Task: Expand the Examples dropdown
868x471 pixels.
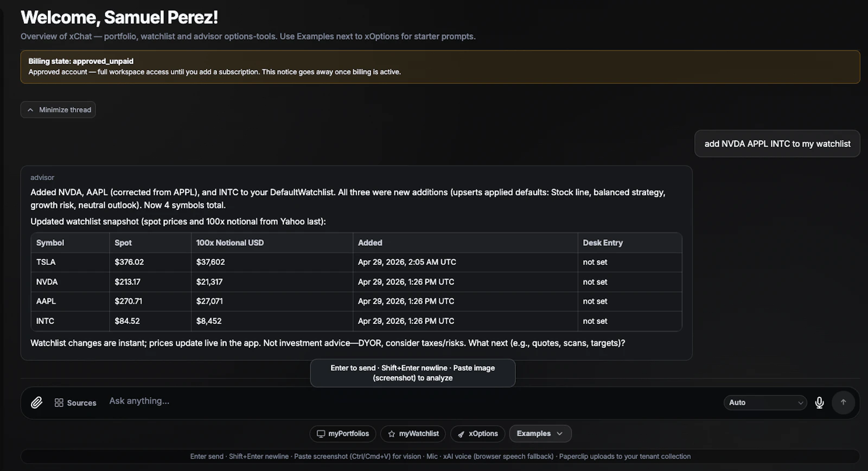Action: click(x=540, y=434)
